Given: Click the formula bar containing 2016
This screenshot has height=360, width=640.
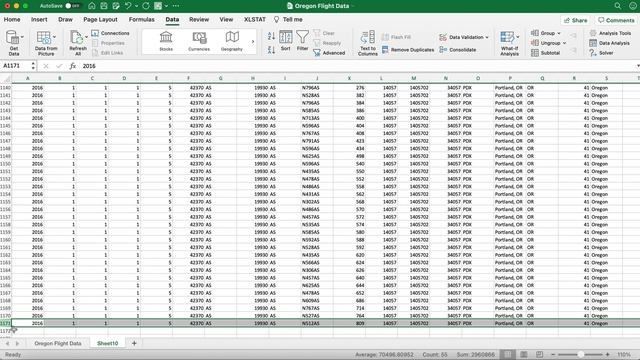Looking at the screenshot, I should pyautogui.click(x=358, y=66).
